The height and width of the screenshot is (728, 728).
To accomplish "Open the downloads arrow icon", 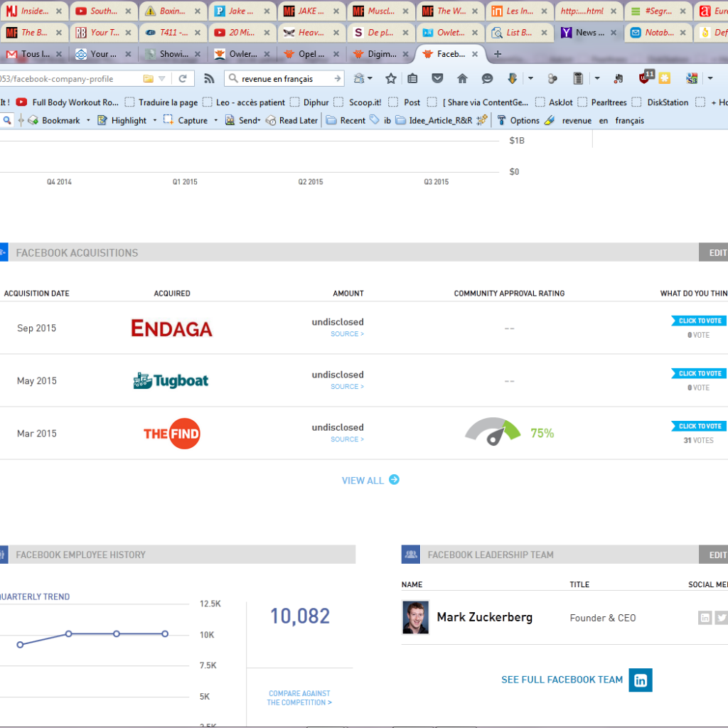I will pyautogui.click(x=512, y=78).
